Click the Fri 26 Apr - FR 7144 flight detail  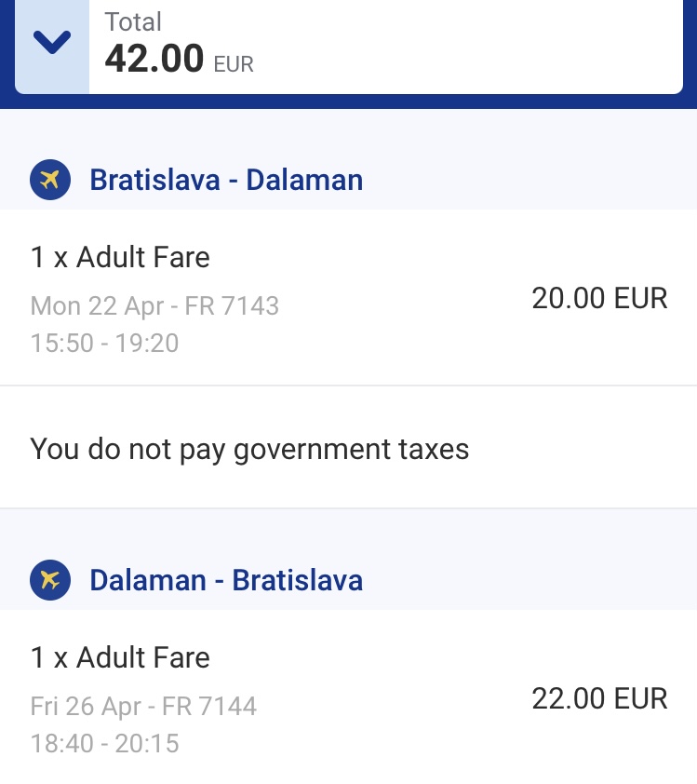tap(143, 706)
